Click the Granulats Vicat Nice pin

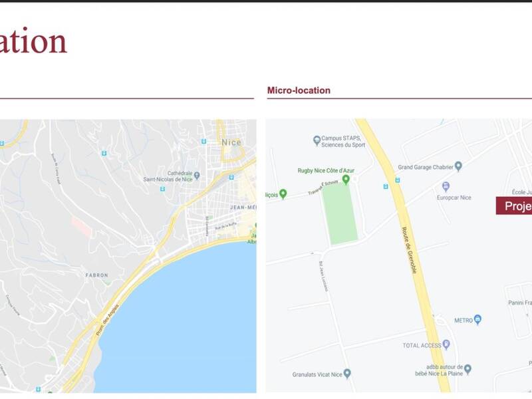pos(346,374)
